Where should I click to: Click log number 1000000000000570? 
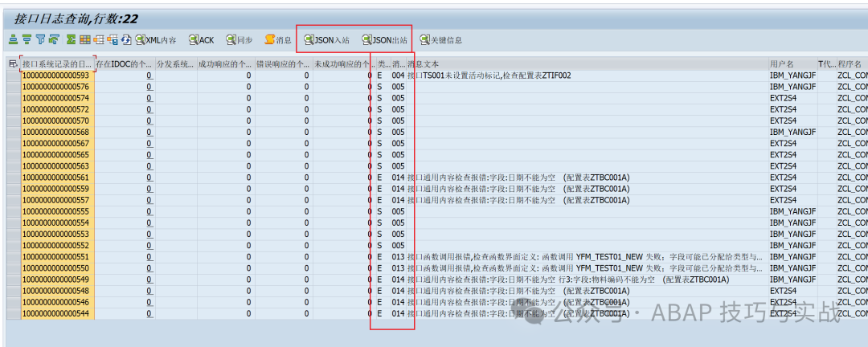click(x=55, y=120)
